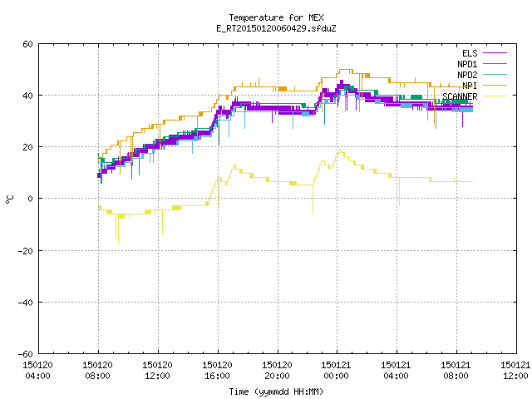
Task: Click the ELS legend label
Action: pos(470,53)
